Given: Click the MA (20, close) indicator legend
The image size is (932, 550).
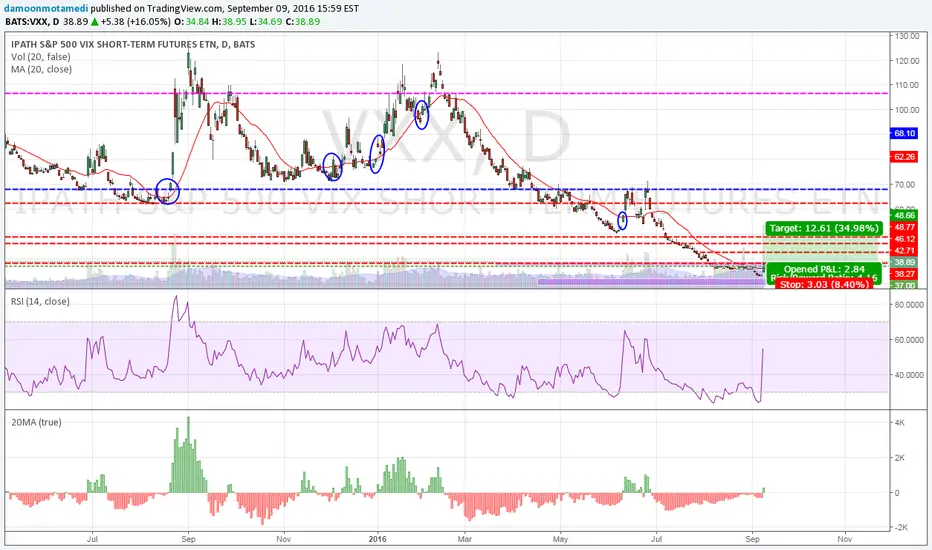Looking at the screenshot, I should coord(41,69).
